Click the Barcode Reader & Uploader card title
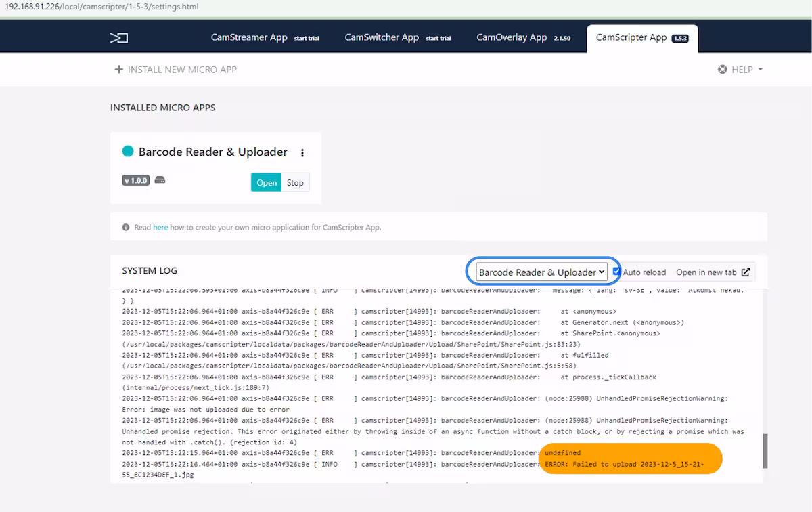812x512 pixels. click(213, 152)
